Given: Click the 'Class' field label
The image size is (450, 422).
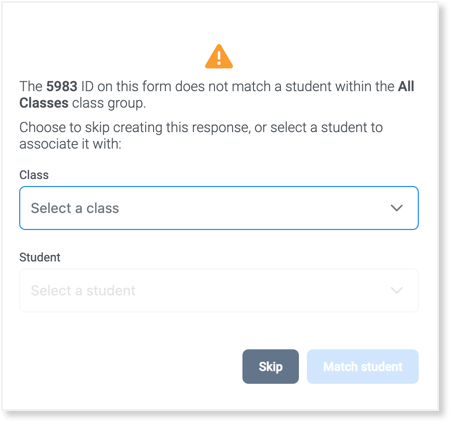Looking at the screenshot, I should click(x=34, y=175).
